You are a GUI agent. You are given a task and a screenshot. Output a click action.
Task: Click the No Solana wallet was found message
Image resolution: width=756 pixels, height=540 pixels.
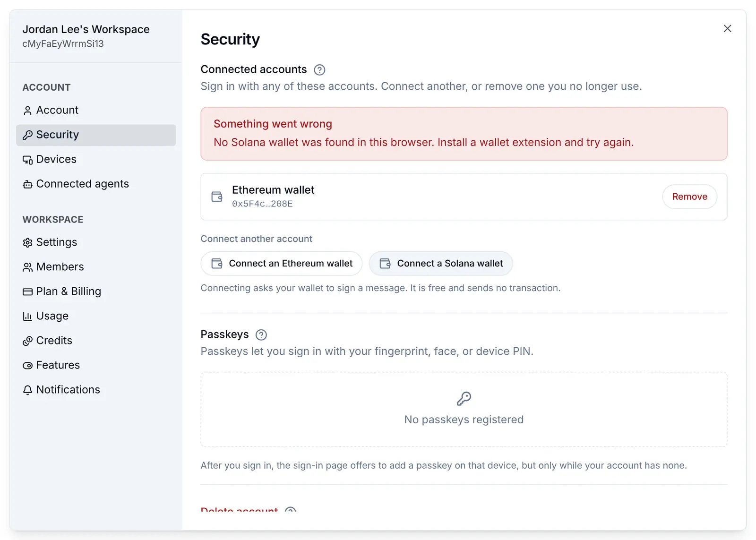tap(423, 142)
